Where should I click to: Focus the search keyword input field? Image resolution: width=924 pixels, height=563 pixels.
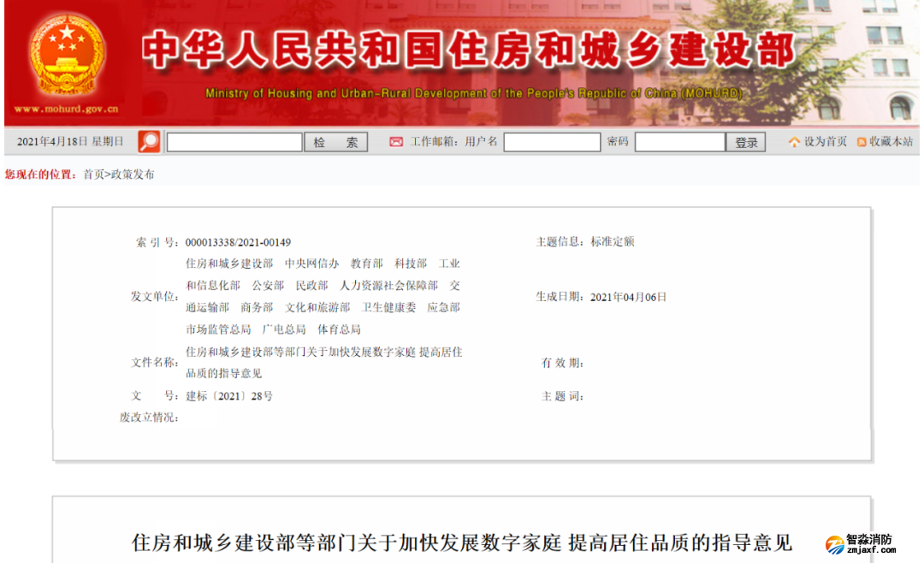tap(234, 142)
